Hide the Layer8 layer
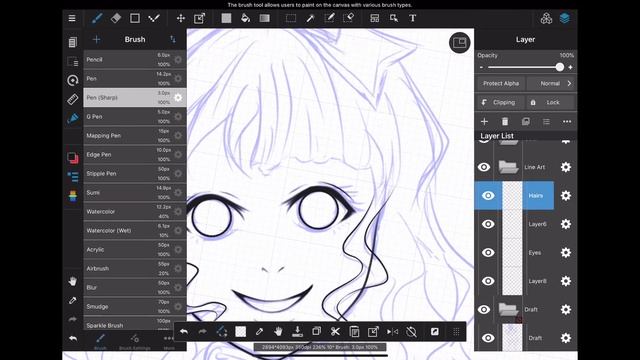Screen dimensions: 640x360 point(488,281)
